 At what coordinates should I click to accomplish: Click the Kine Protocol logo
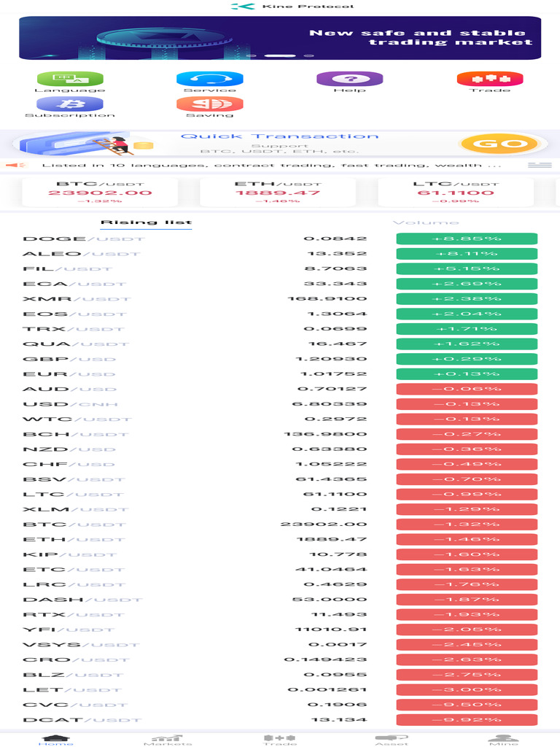click(243, 6)
